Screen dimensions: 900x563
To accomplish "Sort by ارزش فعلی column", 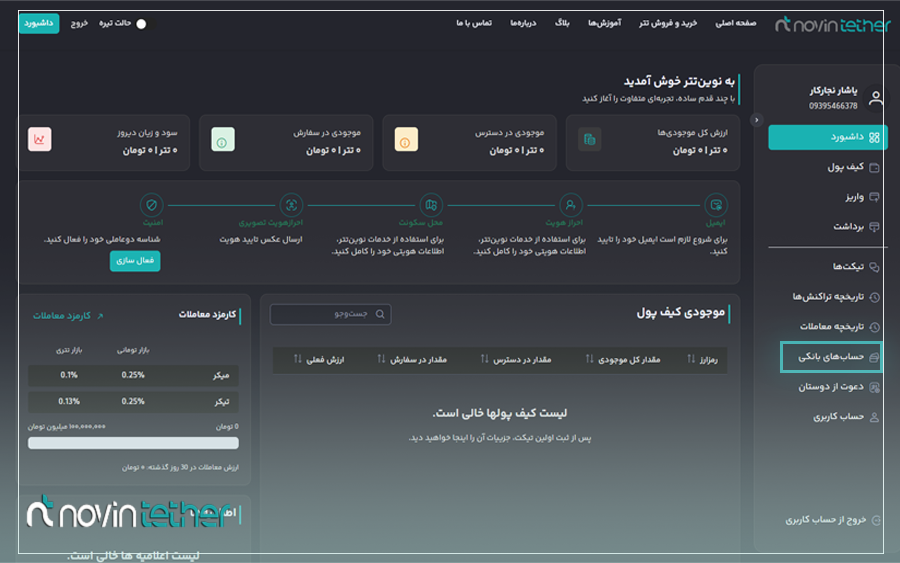I will pyautogui.click(x=319, y=359).
